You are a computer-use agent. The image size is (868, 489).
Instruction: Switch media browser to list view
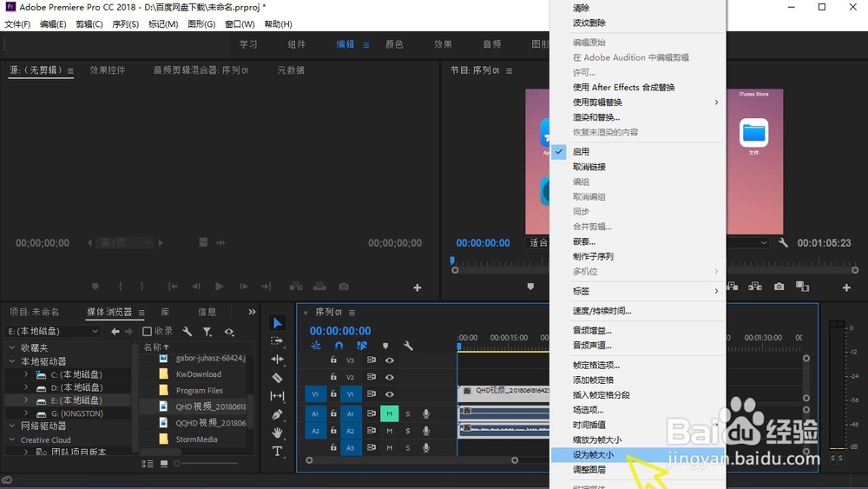tap(148, 464)
